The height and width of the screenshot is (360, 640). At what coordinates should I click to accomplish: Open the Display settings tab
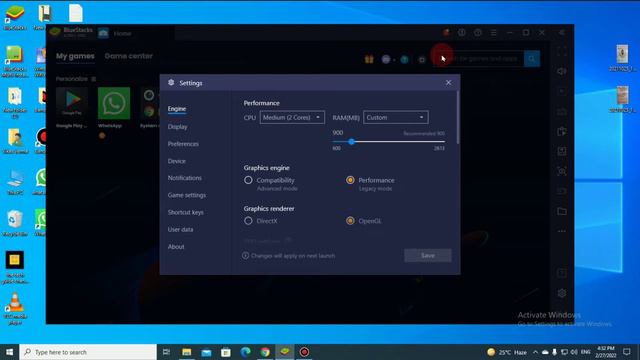[178, 127]
